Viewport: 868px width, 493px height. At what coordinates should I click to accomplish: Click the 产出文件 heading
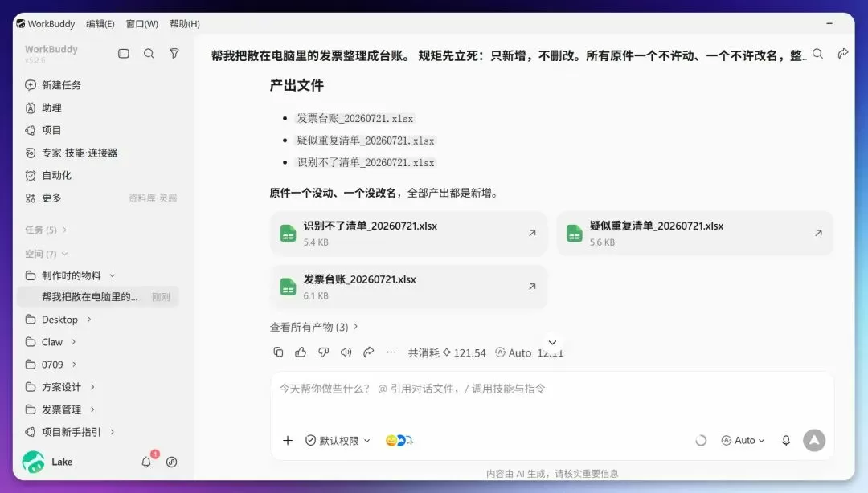coord(297,85)
